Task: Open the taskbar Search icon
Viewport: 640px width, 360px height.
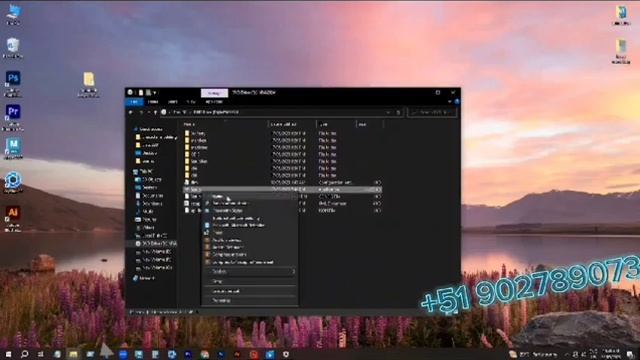Action: (24, 354)
